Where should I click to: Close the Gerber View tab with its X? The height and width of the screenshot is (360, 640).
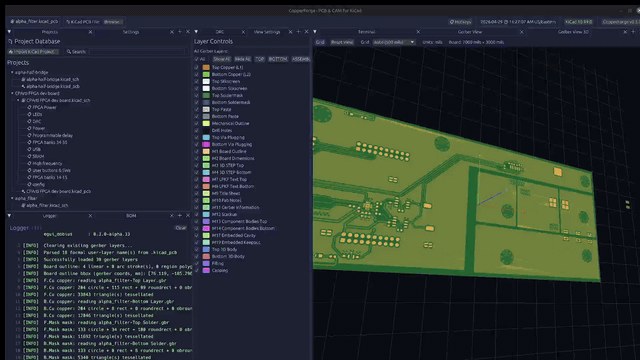click(522, 32)
